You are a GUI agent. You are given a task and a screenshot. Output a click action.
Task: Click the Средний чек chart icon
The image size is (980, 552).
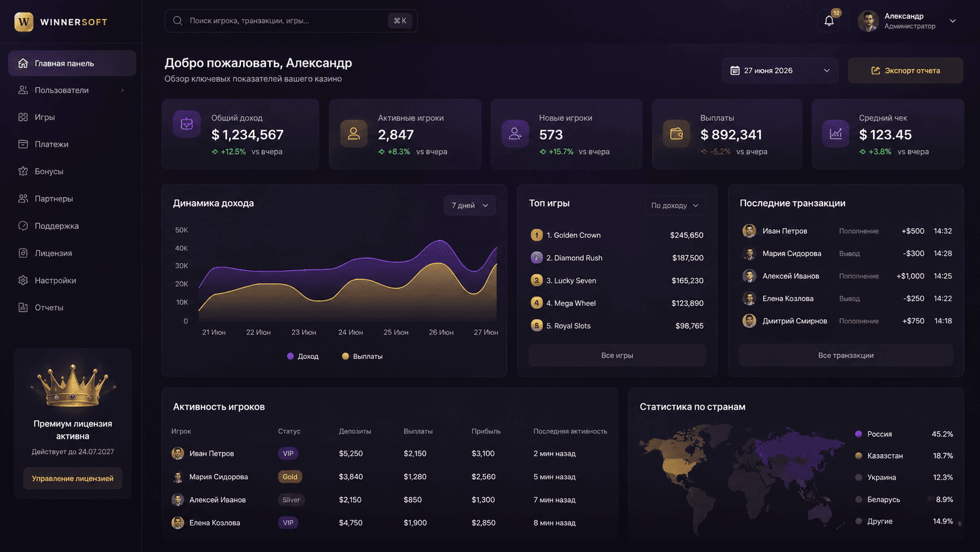836,134
